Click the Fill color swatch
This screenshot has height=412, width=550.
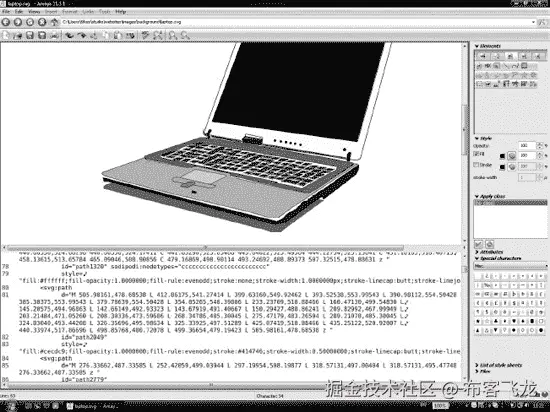[x=502, y=156]
